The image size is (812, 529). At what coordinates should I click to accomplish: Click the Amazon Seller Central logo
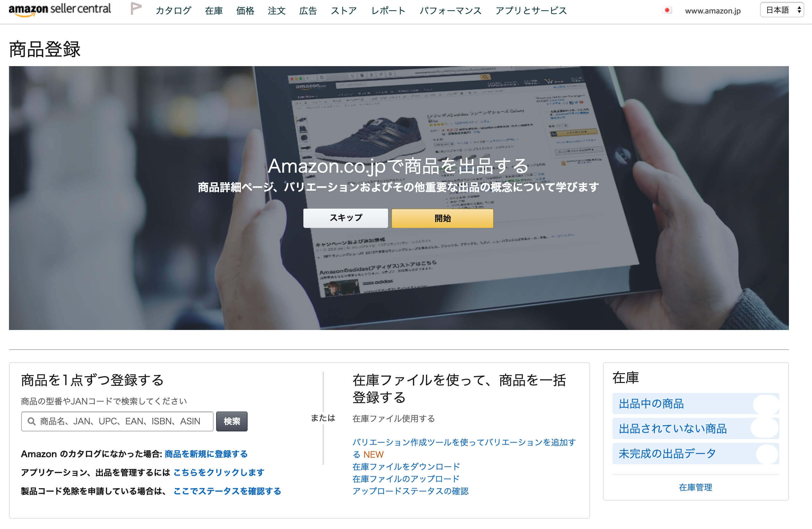(x=60, y=10)
